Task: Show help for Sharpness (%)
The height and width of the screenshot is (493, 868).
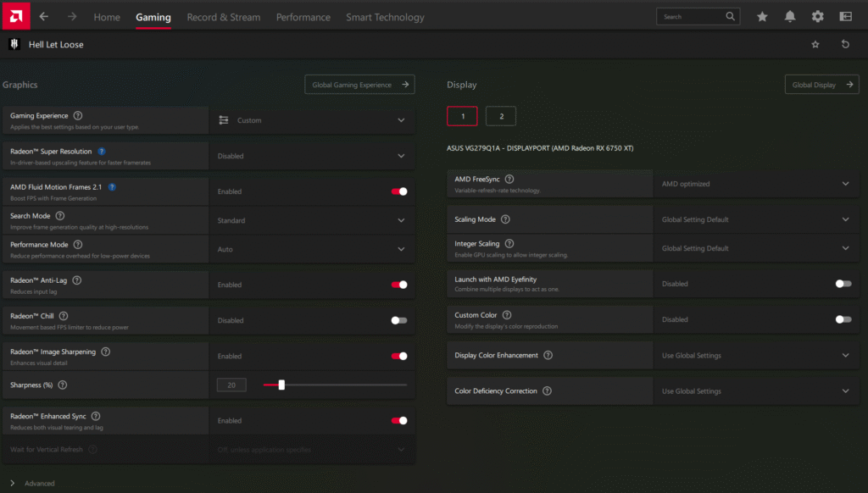Action: point(63,385)
